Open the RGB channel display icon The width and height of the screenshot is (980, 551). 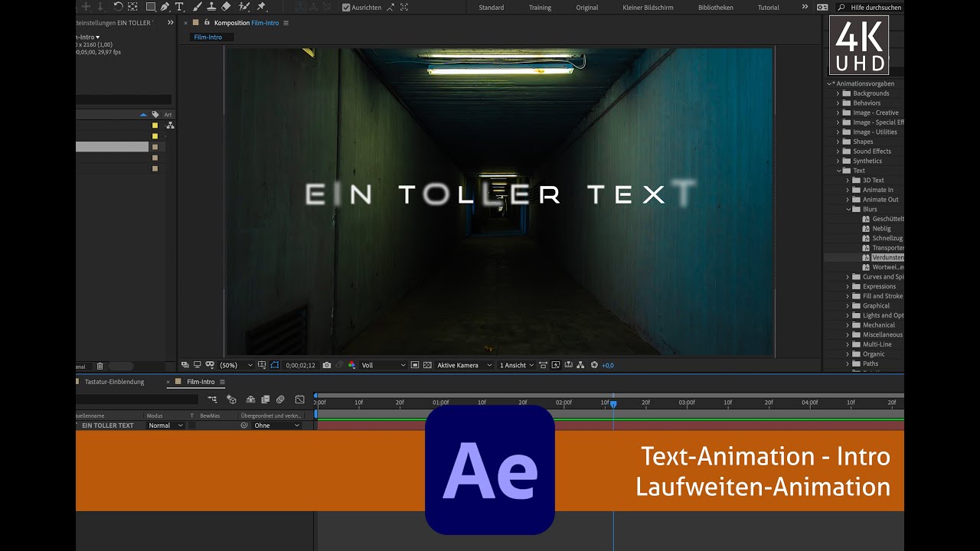click(x=351, y=365)
